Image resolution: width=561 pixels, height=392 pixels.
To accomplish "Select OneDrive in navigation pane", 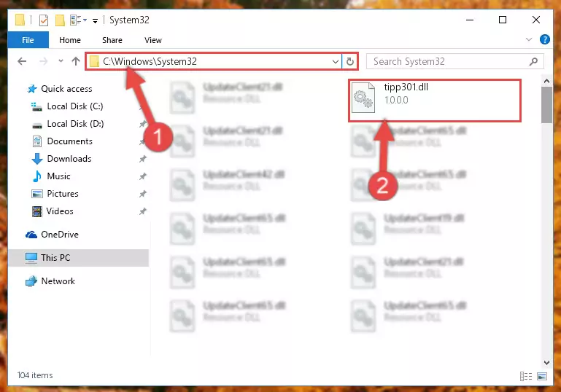I will 60,235.
